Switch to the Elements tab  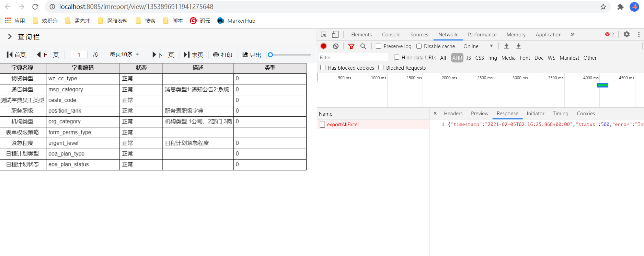tap(361, 35)
